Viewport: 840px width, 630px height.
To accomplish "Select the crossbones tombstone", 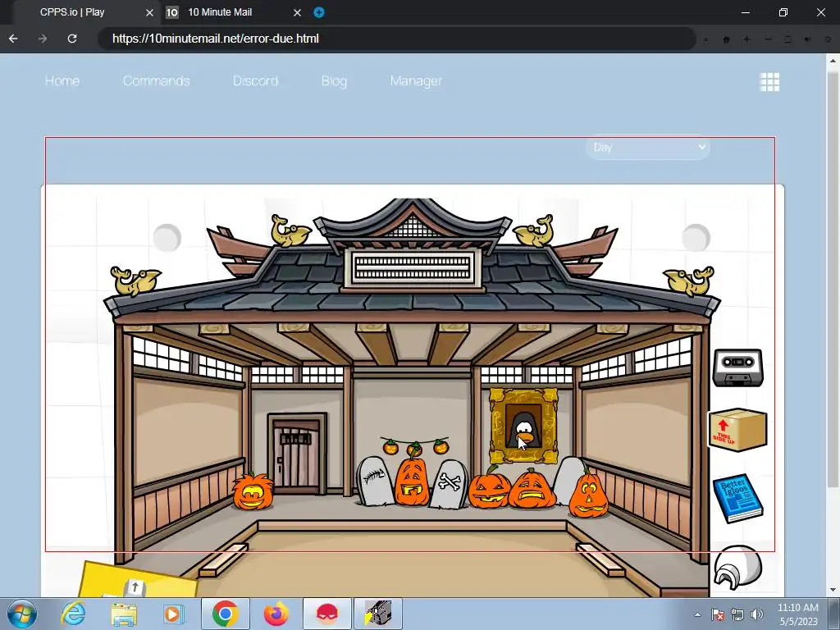I will point(449,485).
